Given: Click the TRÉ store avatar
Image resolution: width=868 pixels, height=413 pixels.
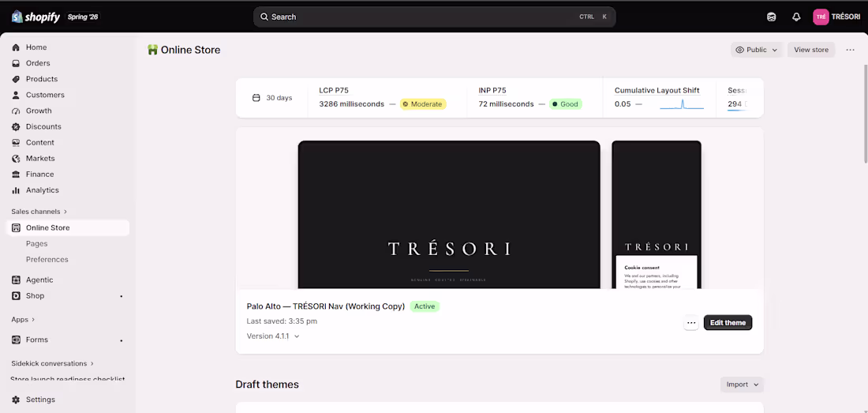Looking at the screenshot, I should coord(821,17).
